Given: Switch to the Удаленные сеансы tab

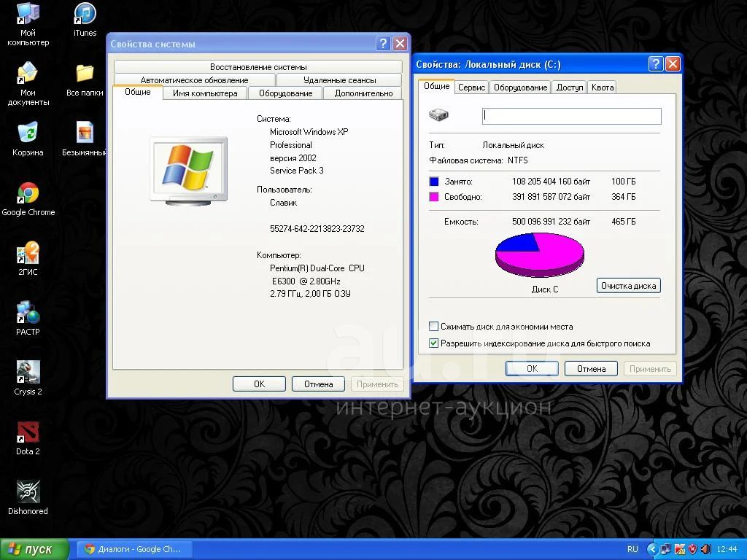Looking at the screenshot, I should [x=340, y=80].
